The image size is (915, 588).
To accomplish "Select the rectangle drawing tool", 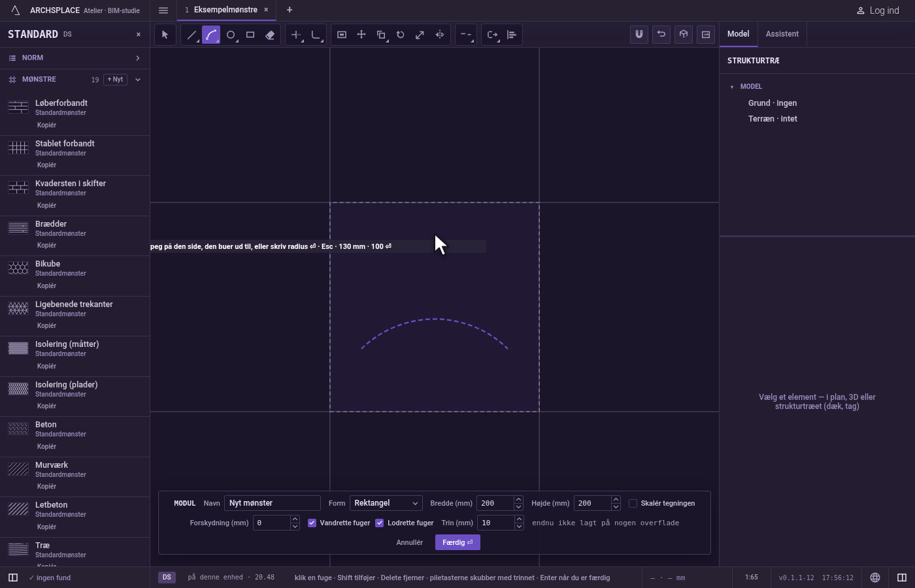I will tap(250, 35).
